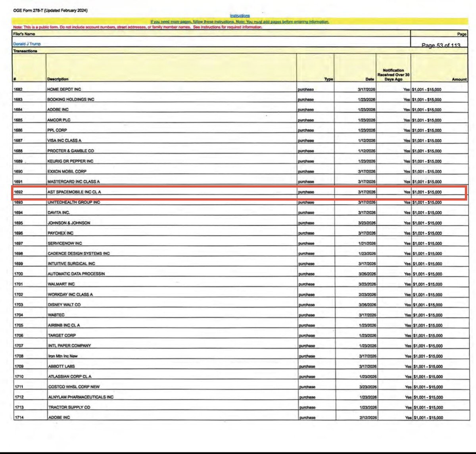Viewport: 476px width, 454px height.
Task: Click row number 1708
Action: click(x=19, y=356)
